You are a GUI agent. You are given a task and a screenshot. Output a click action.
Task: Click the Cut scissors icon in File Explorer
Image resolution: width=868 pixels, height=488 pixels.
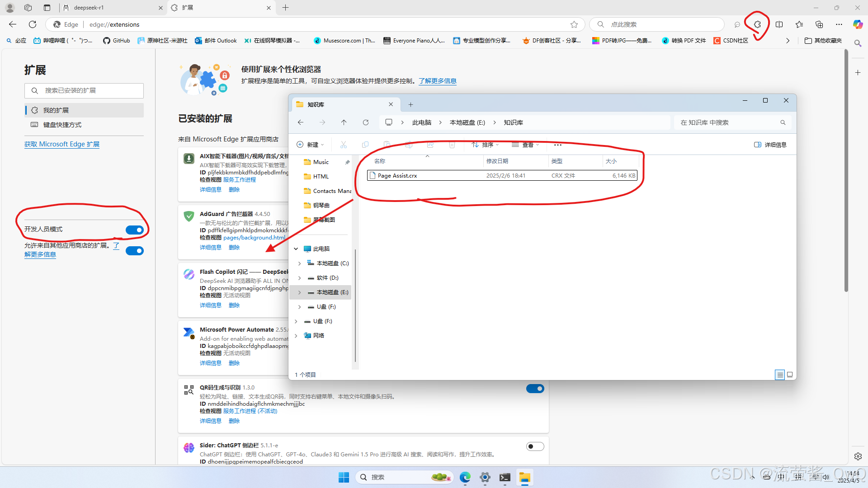click(x=344, y=145)
